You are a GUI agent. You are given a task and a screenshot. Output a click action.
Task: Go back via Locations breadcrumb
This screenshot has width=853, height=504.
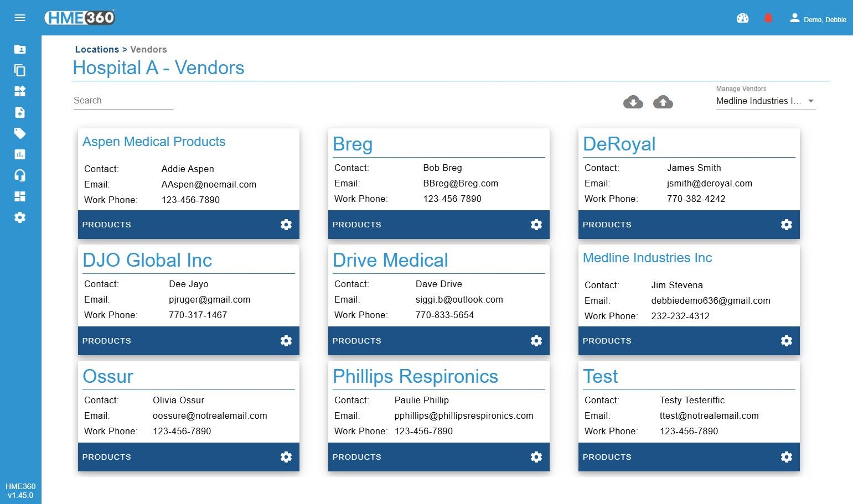[x=97, y=49]
